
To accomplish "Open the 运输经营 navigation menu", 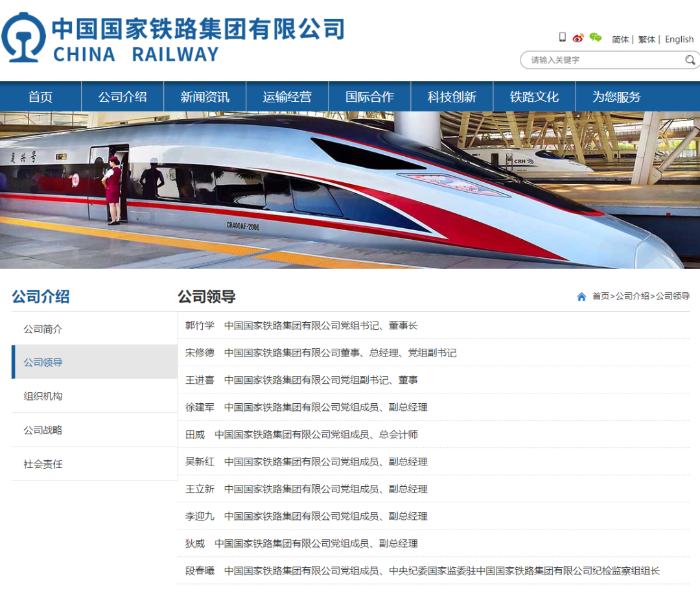I will (x=288, y=97).
